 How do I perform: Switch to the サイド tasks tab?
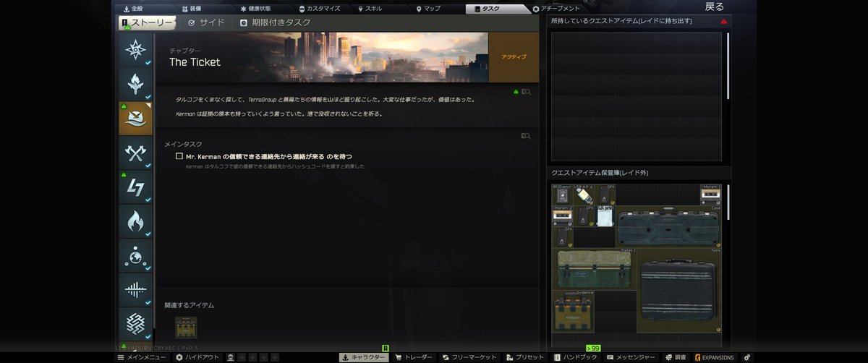tap(206, 23)
